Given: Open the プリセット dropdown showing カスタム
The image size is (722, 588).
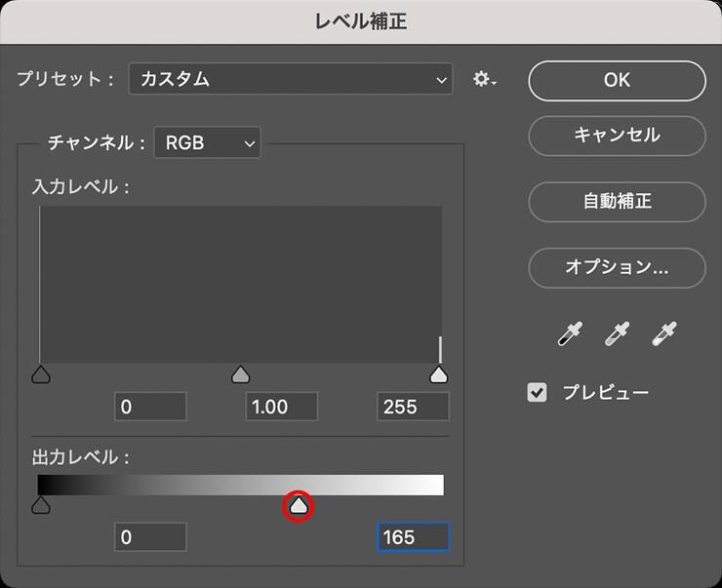Looking at the screenshot, I should click(x=291, y=80).
